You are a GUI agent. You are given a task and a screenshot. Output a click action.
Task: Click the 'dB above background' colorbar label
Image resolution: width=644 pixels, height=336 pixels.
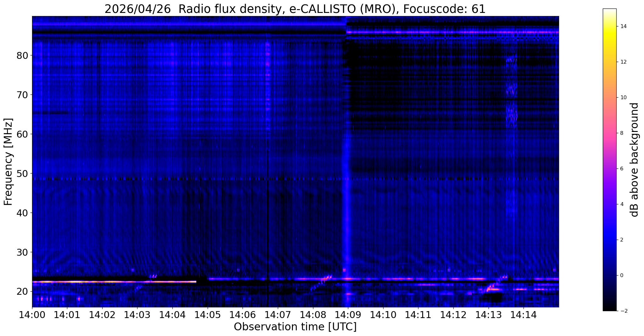[635, 160]
